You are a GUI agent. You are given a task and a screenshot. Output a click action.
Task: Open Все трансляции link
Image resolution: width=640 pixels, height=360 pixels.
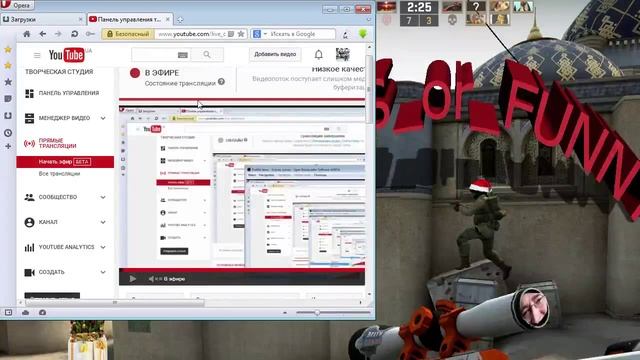point(59,173)
